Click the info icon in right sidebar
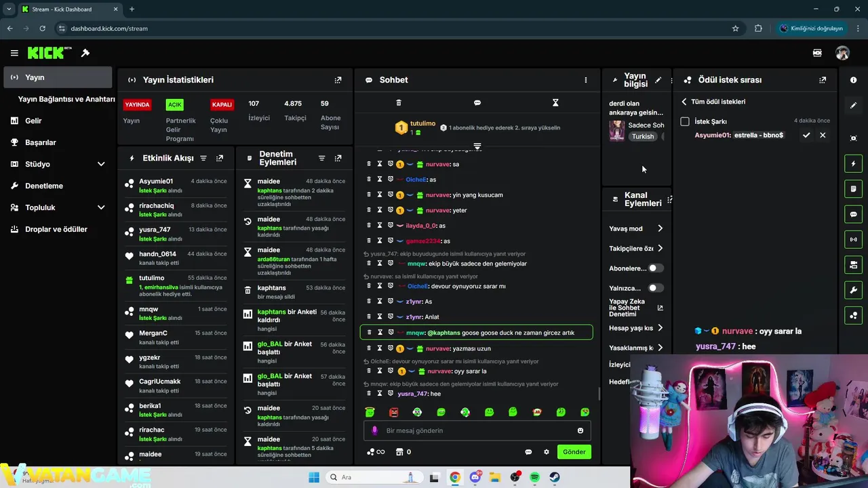This screenshot has height=488, width=868. tap(853, 80)
